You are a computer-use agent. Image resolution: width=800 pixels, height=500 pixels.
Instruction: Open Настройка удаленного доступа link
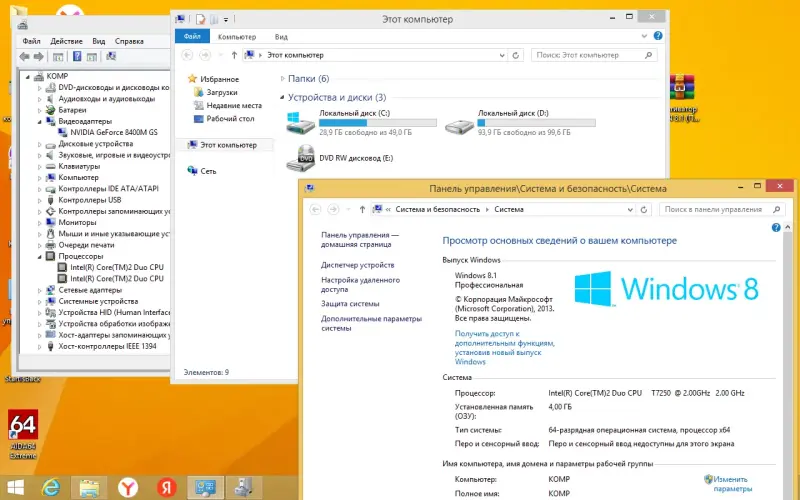pyautogui.click(x=360, y=285)
